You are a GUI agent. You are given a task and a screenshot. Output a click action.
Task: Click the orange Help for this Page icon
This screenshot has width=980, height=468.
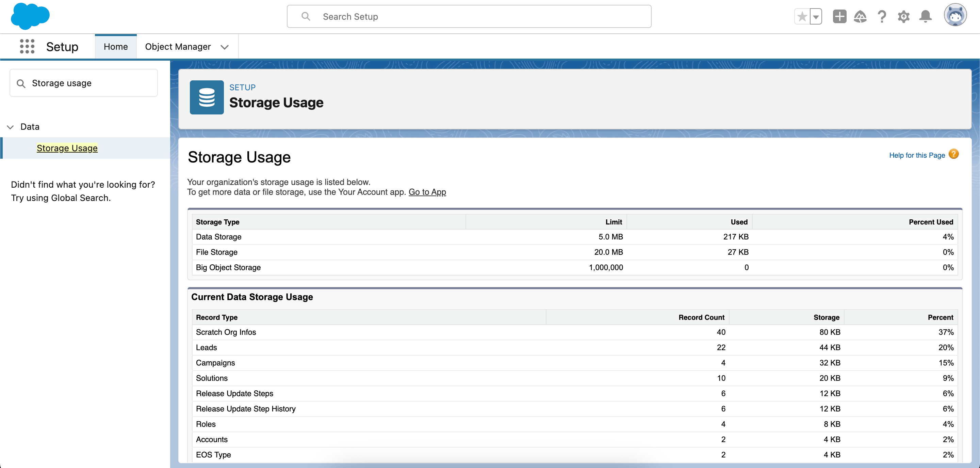954,154
